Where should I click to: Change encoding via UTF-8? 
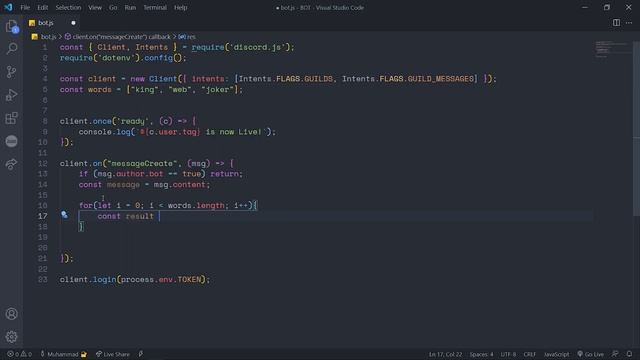(x=508, y=354)
